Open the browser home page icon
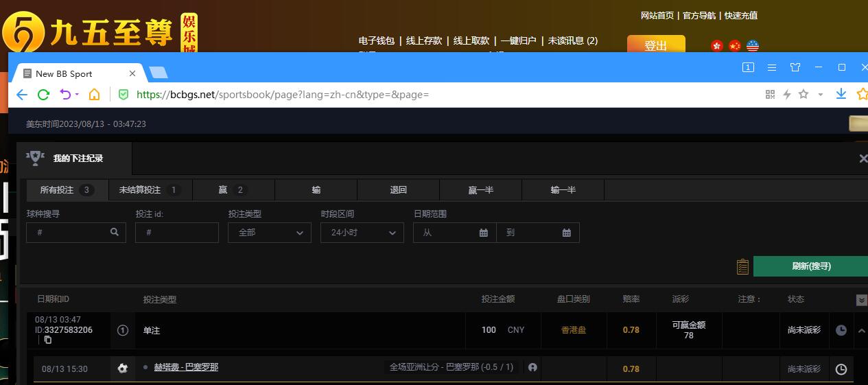The width and height of the screenshot is (868, 385). 95,95
